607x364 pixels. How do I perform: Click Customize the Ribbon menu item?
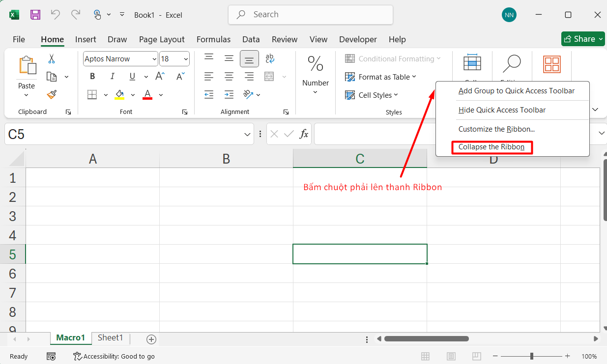coord(496,129)
